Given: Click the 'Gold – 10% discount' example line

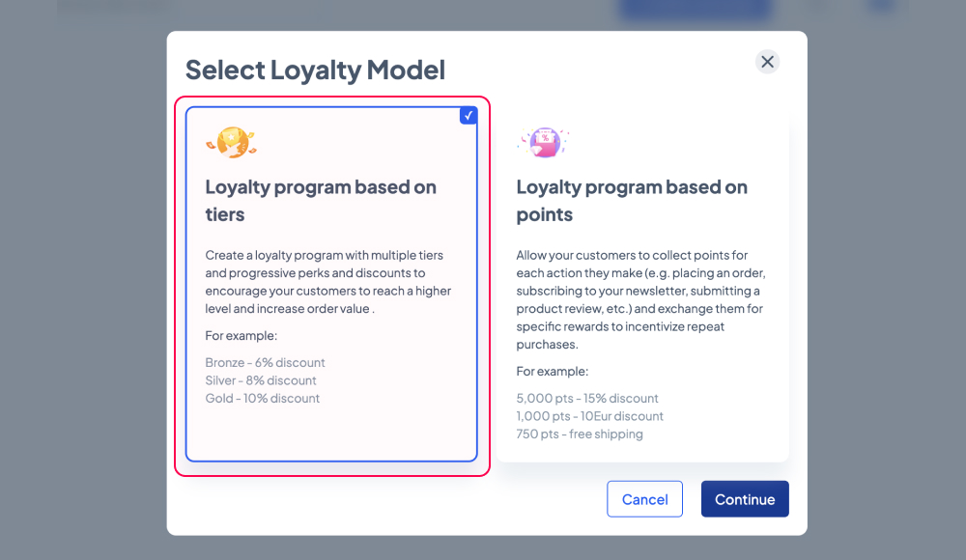Looking at the screenshot, I should pyautogui.click(x=263, y=398).
